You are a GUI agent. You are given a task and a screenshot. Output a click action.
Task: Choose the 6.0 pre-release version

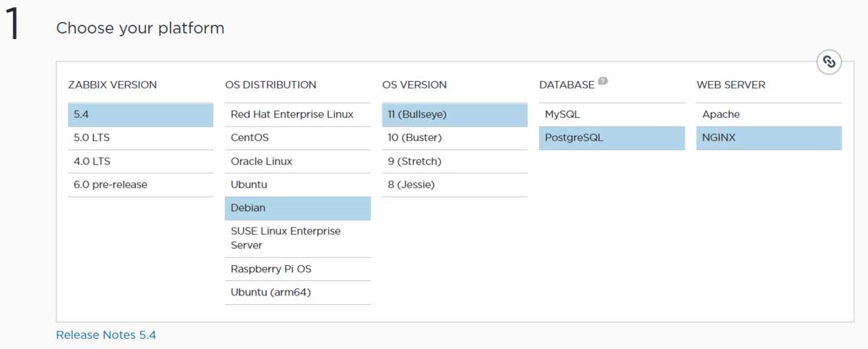point(140,185)
